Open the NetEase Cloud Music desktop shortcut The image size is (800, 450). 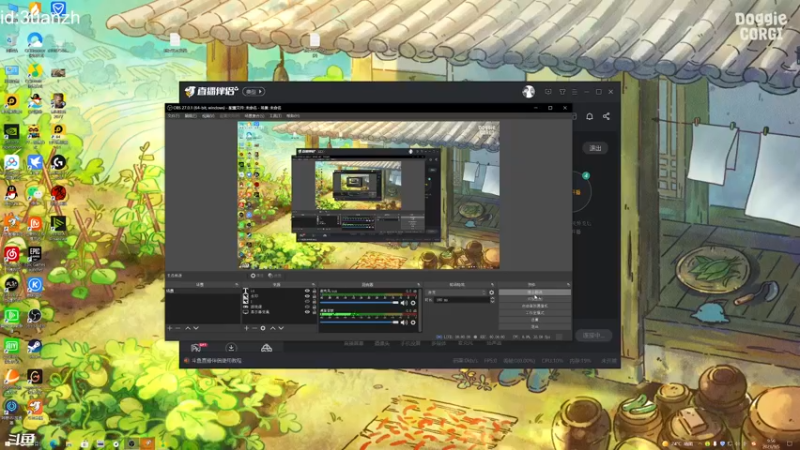11,254
